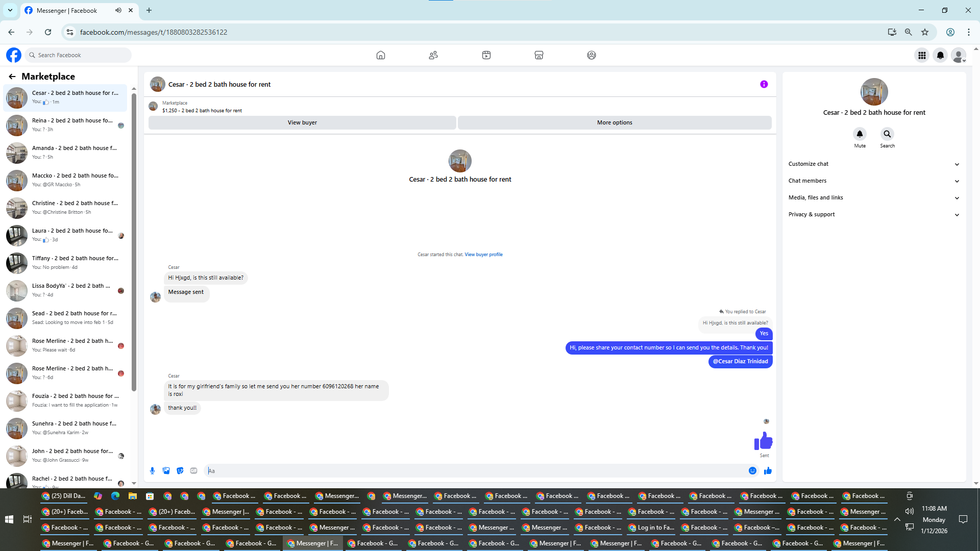This screenshot has width=980, height=551.
Task: Open the emoji picker in message box
Action: tap(752, 471)
